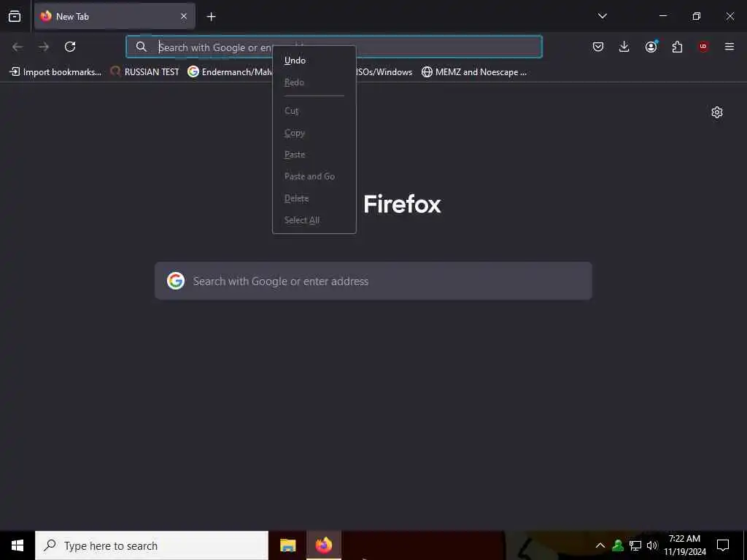Open File Explorer from the taskbar
The width and height of the screenshot is (747, 560).
point(287,545)
